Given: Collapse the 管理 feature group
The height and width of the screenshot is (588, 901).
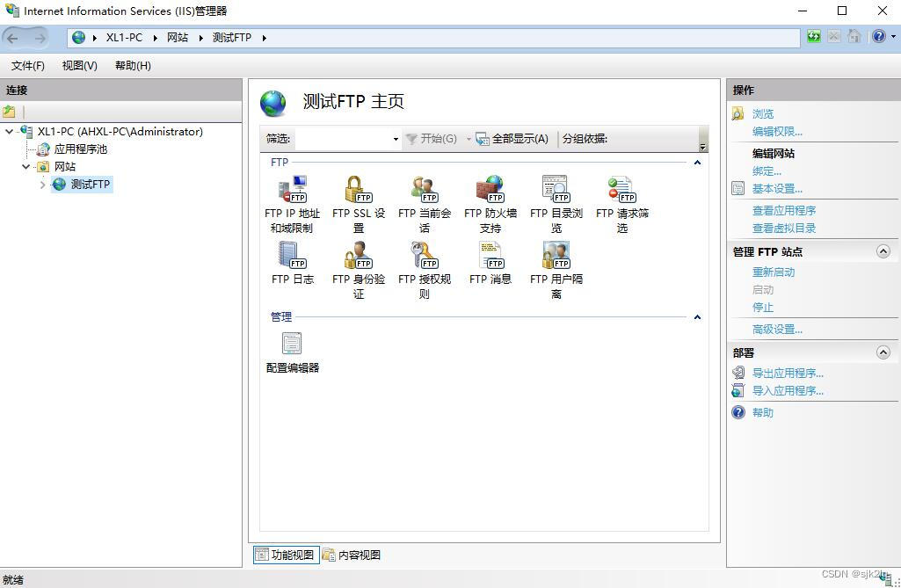Looking at the screenshot, I should (697, 317).
